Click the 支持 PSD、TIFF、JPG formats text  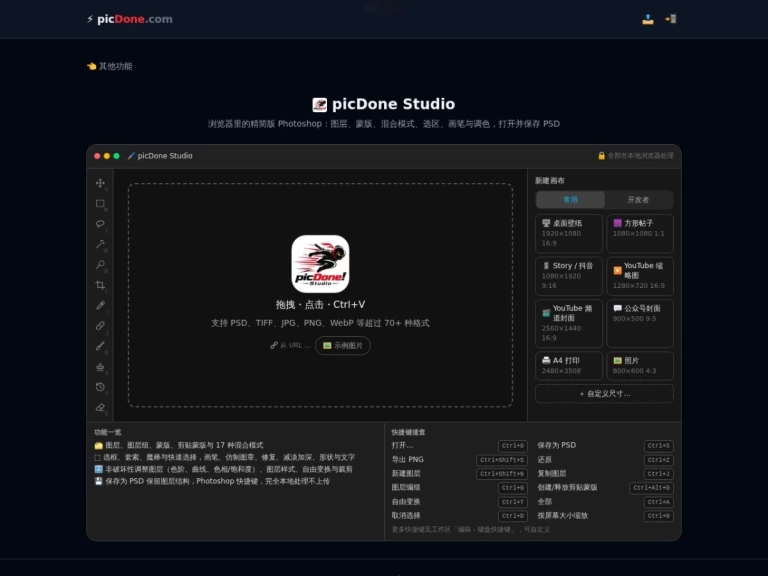click(320, 323)
